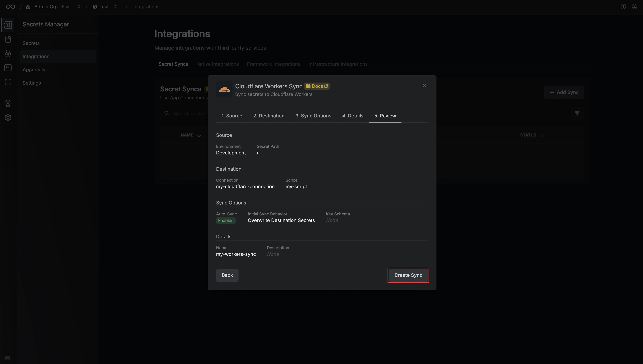Switch to Native Integrations tab

[217, 64]
